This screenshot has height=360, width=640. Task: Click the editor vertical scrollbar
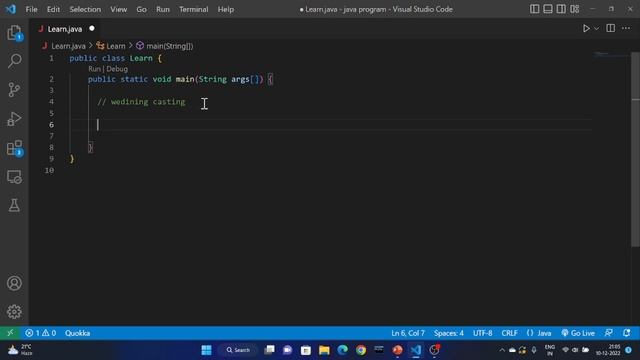(x=635, y=149)
